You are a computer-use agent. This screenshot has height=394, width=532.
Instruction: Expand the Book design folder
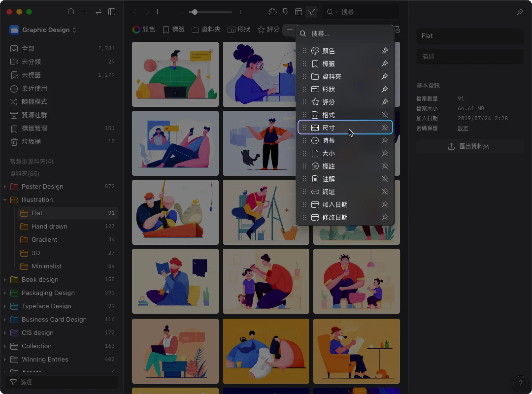click(5, 279)
